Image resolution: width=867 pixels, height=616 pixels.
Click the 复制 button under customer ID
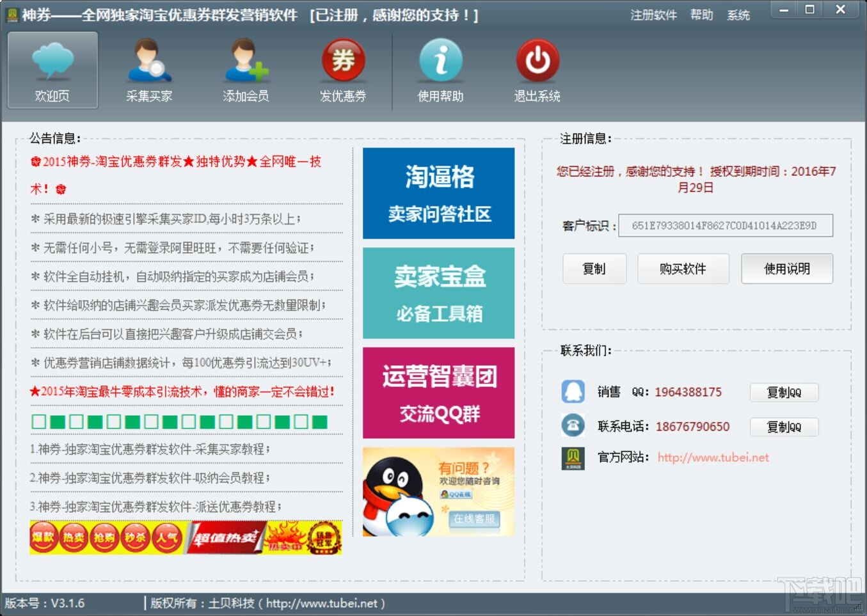[x=594, y=269]
